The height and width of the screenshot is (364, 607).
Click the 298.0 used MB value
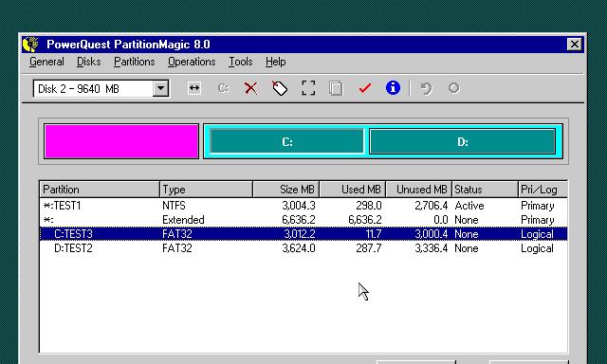369,206
